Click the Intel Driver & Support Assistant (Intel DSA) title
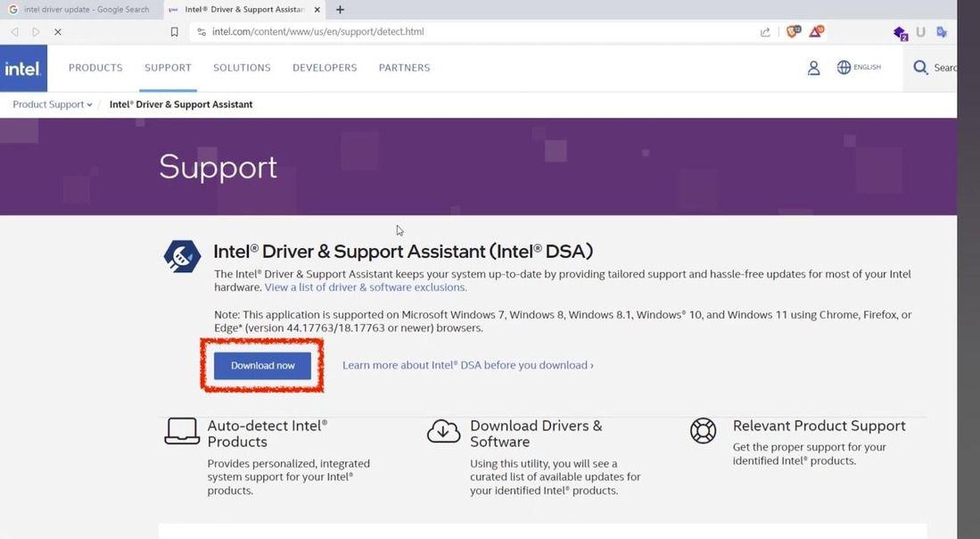 point(403,252)
